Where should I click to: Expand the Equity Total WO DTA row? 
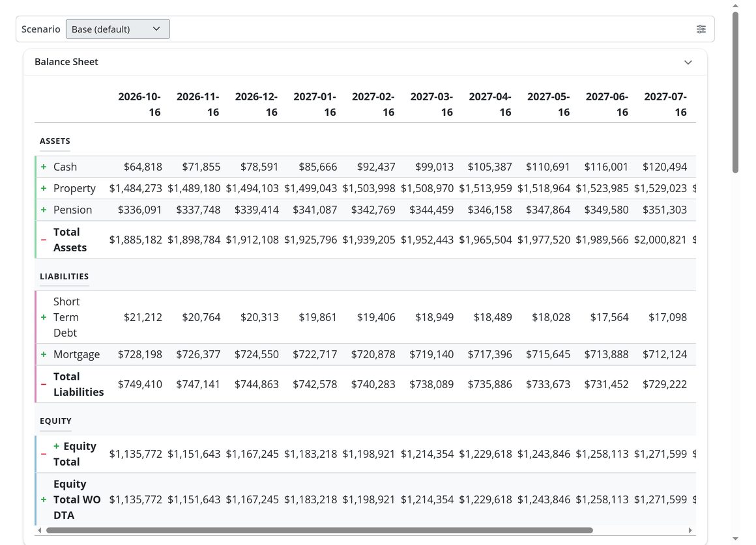[44, 499]
